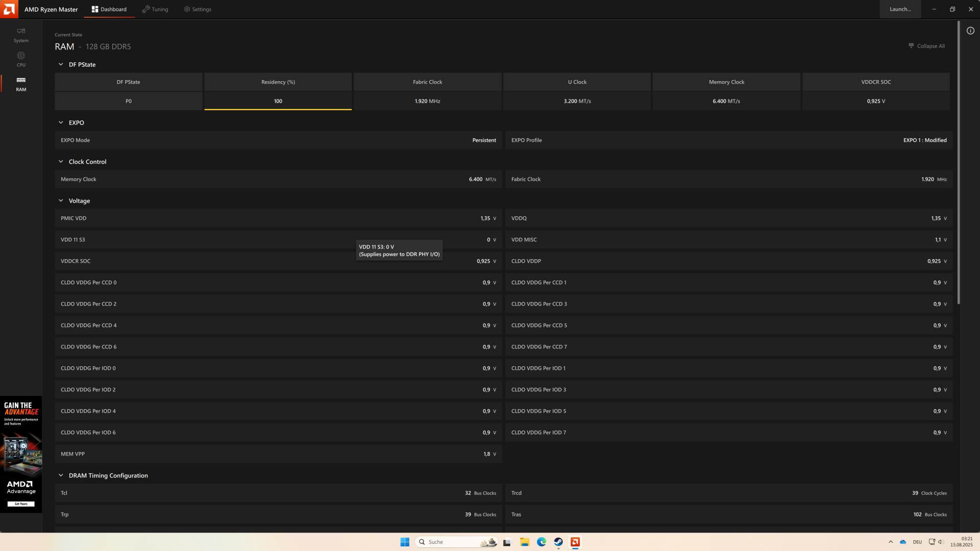The height and width of the screenshot is (551, 980).
Task: Click the CLDO VDDG Per IOD 4 row
Action: 279,411
